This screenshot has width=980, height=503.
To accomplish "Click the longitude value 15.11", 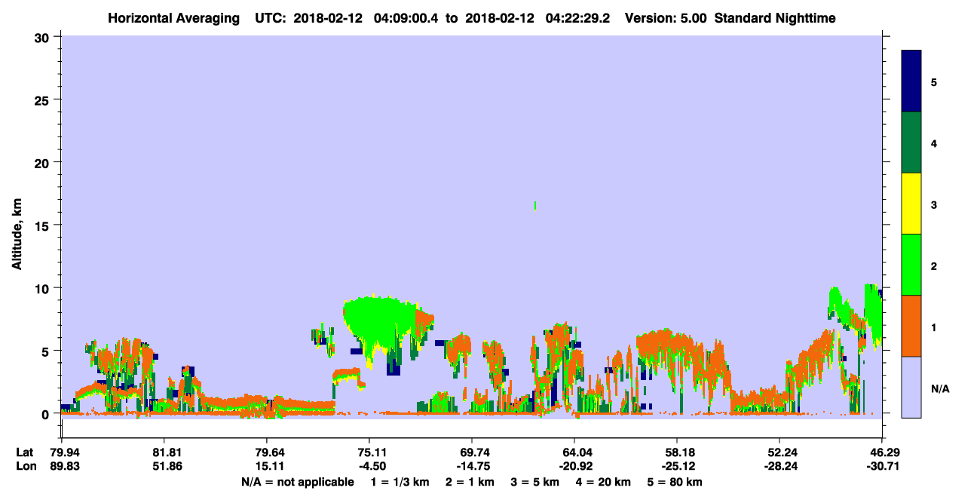I will (267, 466).
